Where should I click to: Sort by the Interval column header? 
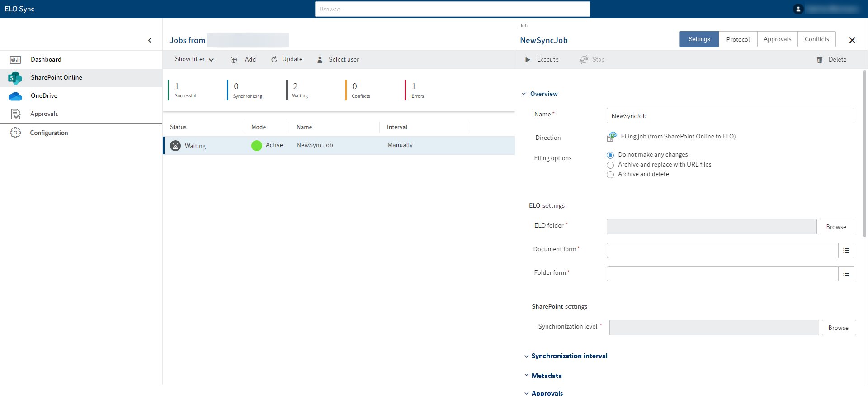[x=397, y=127]
